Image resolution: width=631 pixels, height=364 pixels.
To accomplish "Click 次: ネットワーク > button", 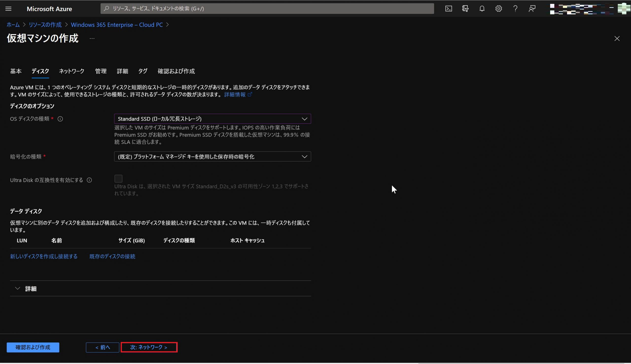I will click(x=149, y=347).
